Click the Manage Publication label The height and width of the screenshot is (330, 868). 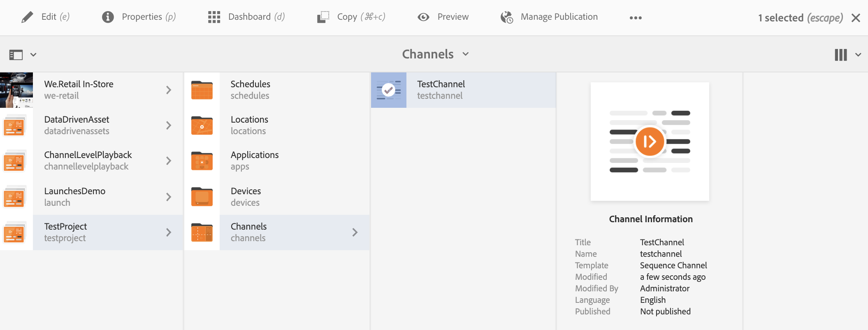(559, 17)
